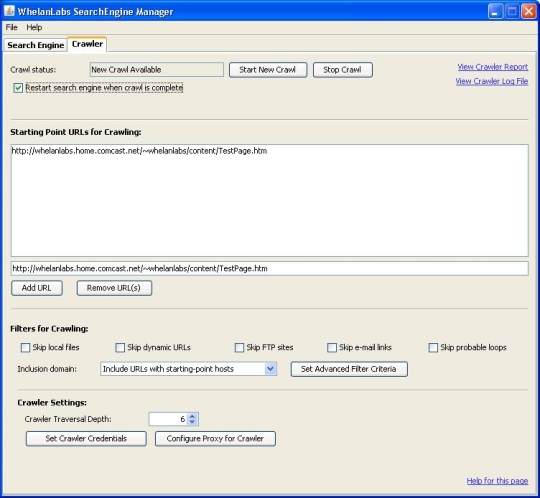The image size is (540, 498).
Task: Open Help for this page link
Action: coord(497,481)
